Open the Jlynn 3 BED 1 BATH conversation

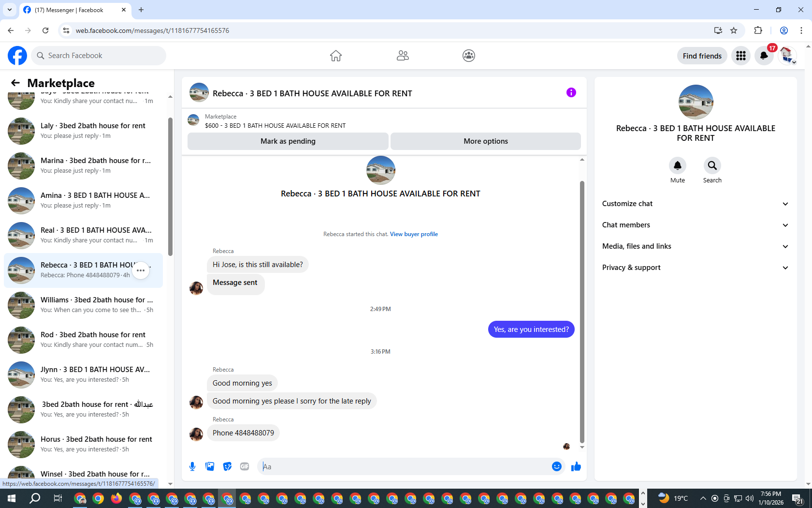83,375
